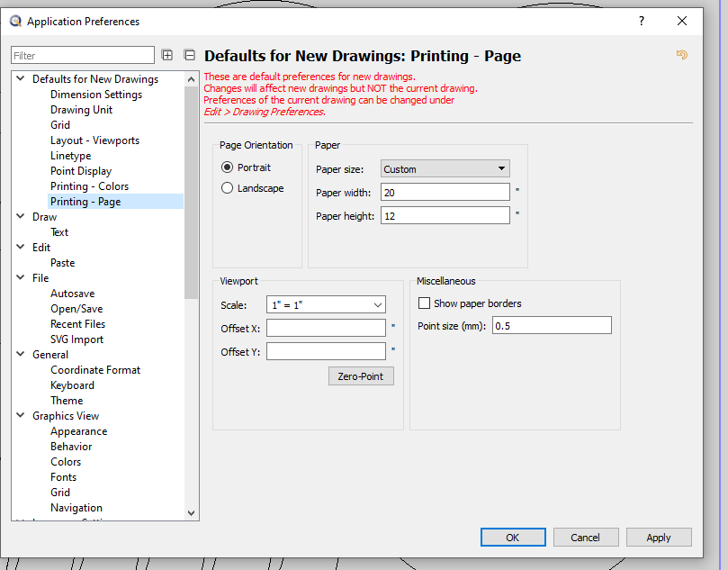Go to Autosave preferences under File
This screenshot has width=728, height=570.
coord(72,294)
